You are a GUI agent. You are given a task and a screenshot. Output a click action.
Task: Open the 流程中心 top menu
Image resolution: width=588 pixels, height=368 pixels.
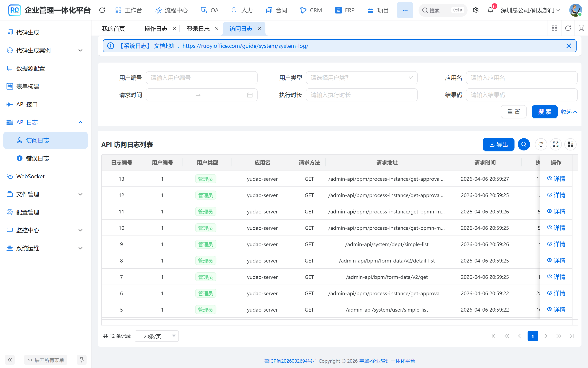pos(171,10)
